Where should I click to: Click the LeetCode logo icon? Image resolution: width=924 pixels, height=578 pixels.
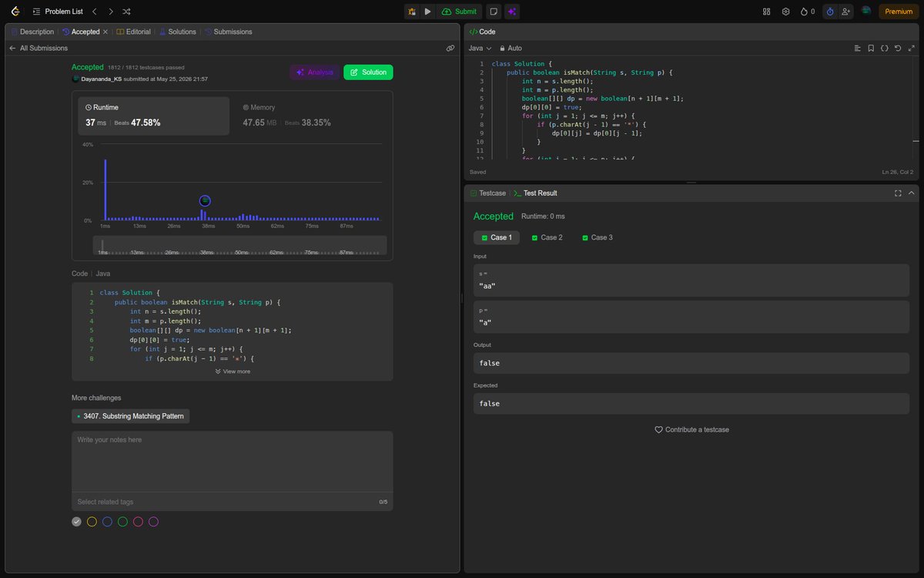(15, 12)
